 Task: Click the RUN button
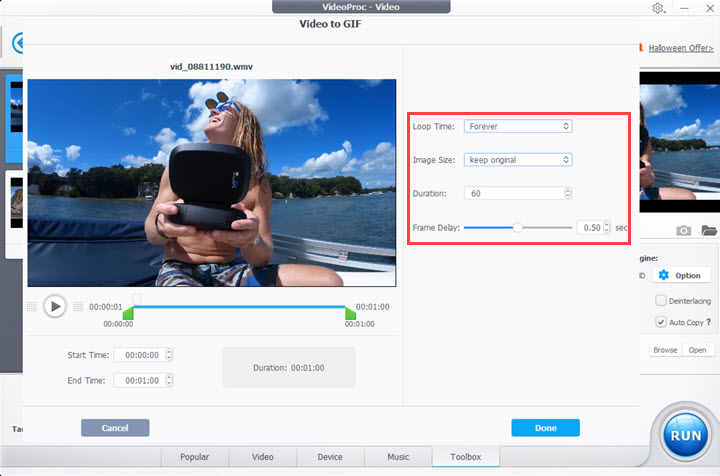686,436
